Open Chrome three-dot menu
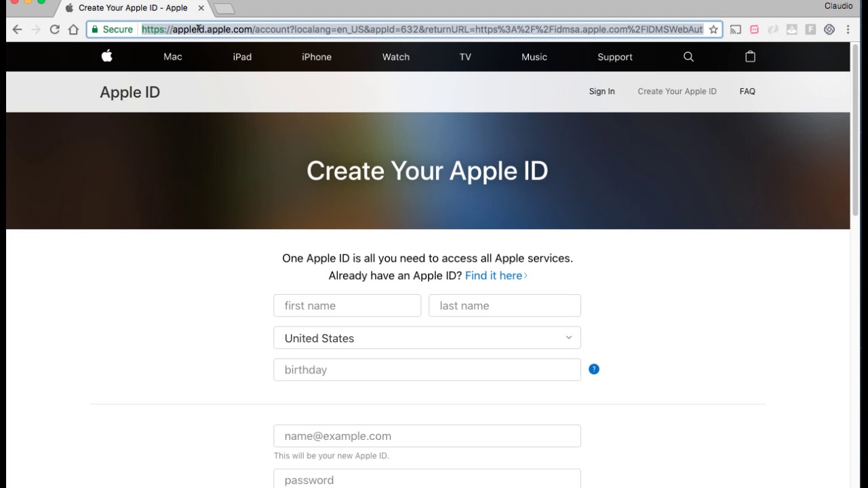Viewport: 868px width, 488px height. (848, 29)
